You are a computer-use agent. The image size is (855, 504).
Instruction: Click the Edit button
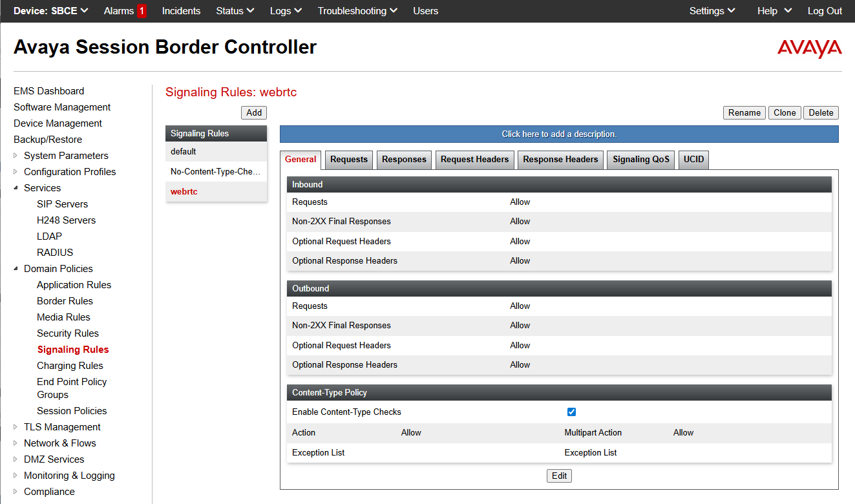(x=559, y=476)
